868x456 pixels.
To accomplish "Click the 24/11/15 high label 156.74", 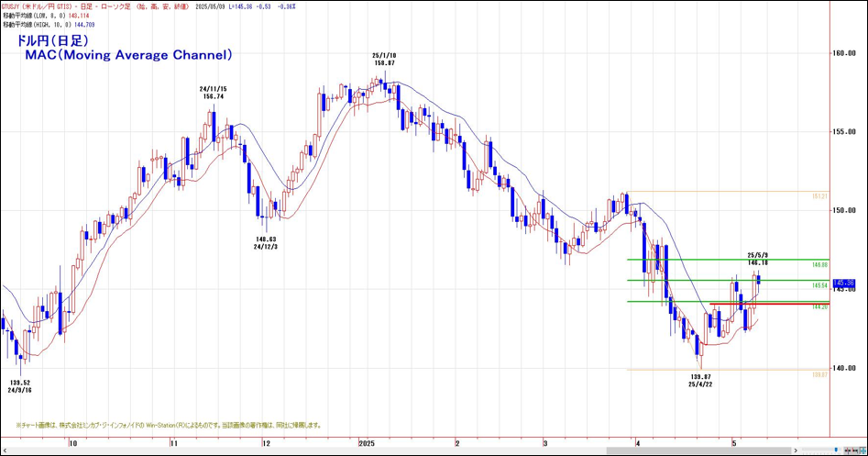I will pos(214,93).
